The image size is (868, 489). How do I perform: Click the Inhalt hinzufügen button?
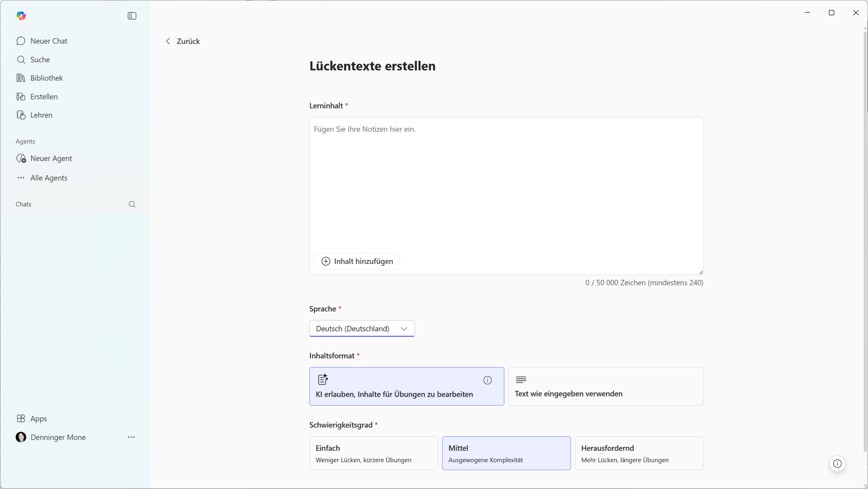(x=357, y=261)
